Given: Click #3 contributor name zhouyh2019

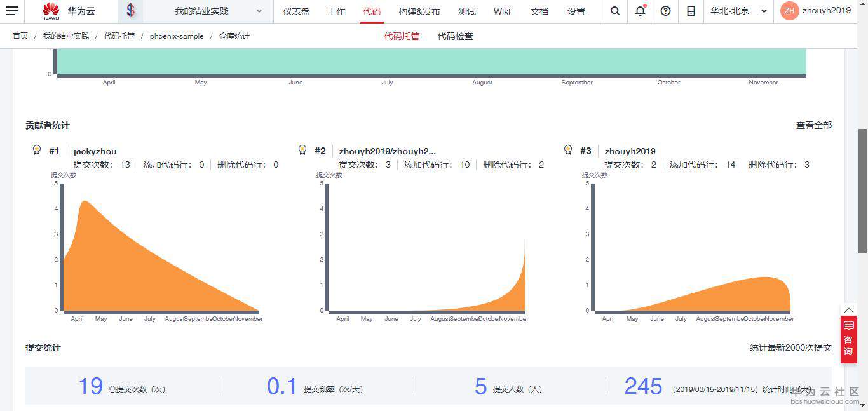Looking at the screenshot, I should tap(630, 151).
